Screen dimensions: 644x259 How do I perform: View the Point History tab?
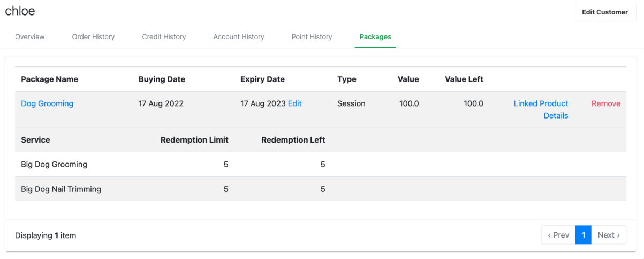coord(312,37)
